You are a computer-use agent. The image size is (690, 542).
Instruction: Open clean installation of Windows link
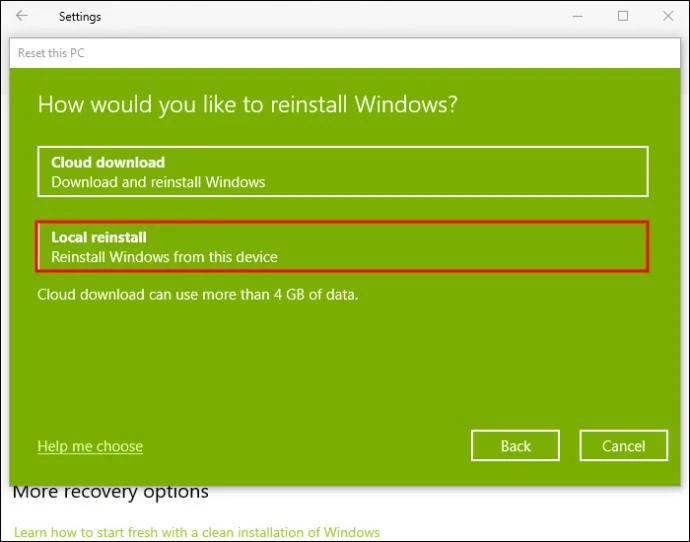[197, 532]
